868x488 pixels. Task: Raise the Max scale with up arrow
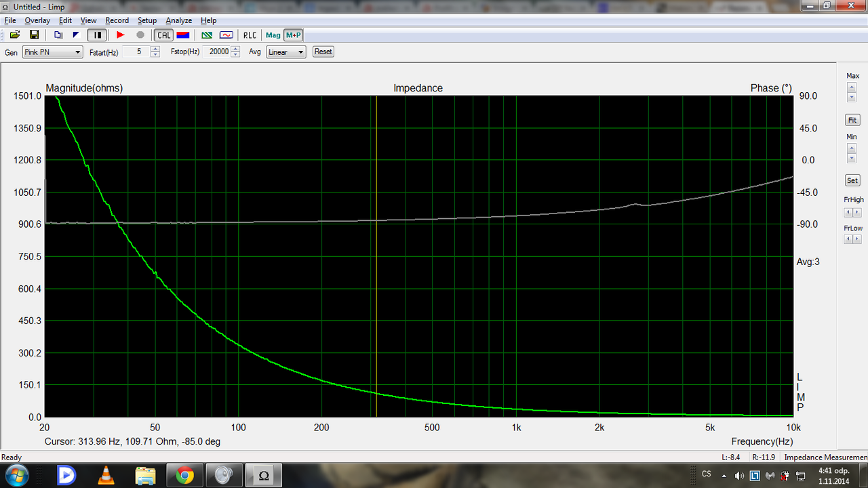click(852, 87)
